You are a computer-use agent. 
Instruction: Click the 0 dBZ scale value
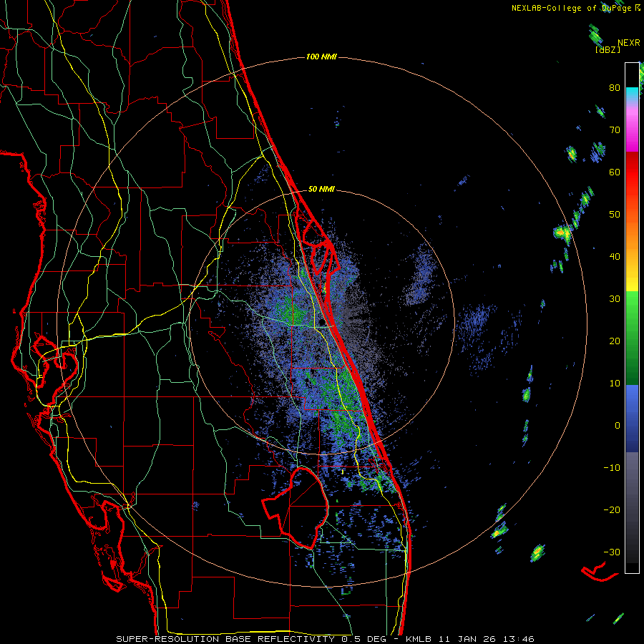tap(618, 426)
